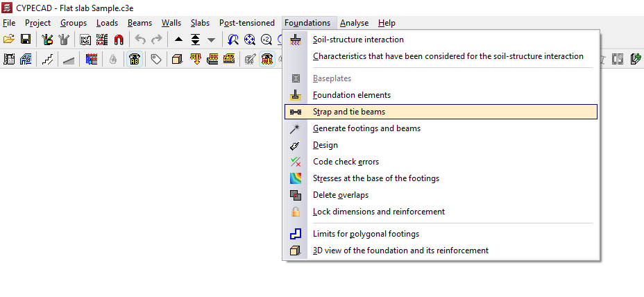Choose Generate footings and beams
Viewport: 644px width, 297px height.
(441, 128)
